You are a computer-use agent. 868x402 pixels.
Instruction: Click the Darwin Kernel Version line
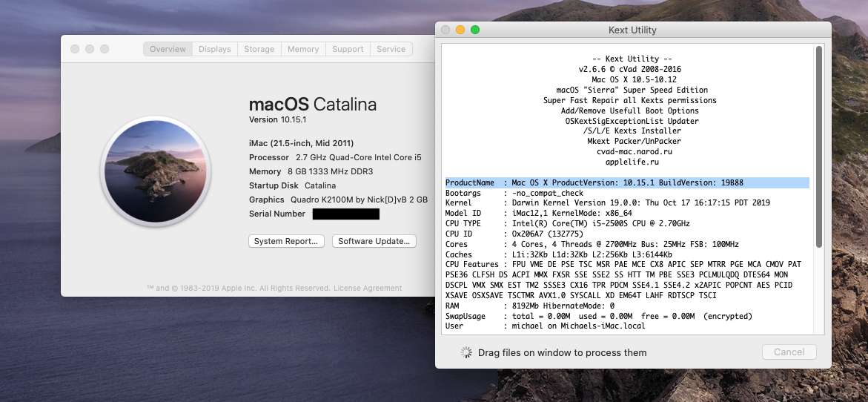click(607, 202)
